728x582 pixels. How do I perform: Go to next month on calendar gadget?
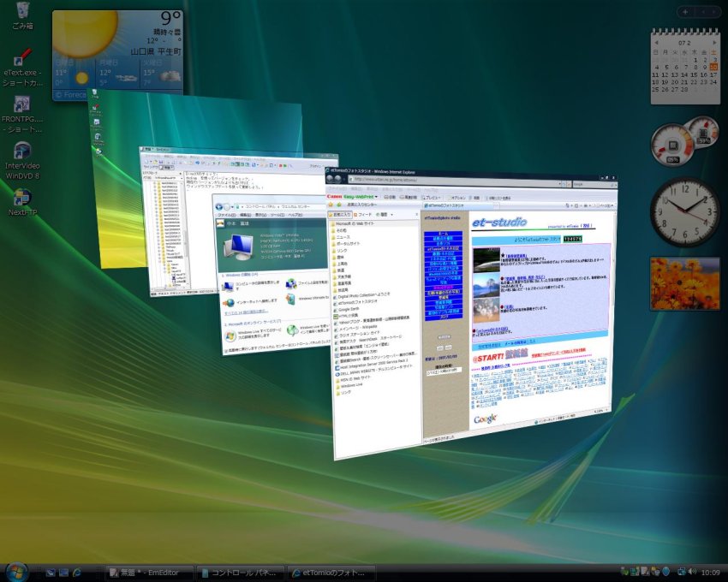tap(713, 43)
